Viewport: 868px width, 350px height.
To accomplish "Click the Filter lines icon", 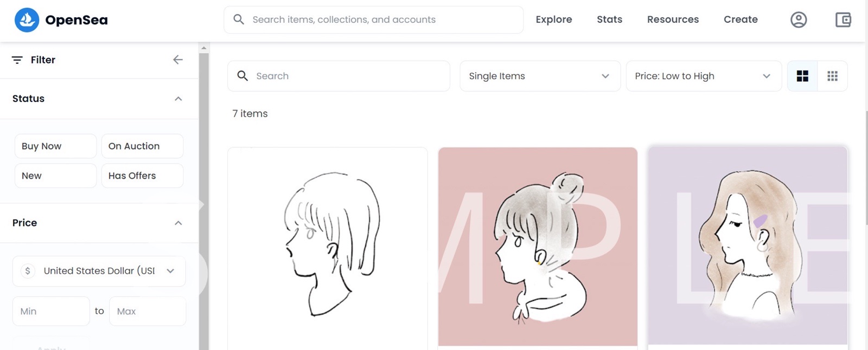I will coord(17,60).
